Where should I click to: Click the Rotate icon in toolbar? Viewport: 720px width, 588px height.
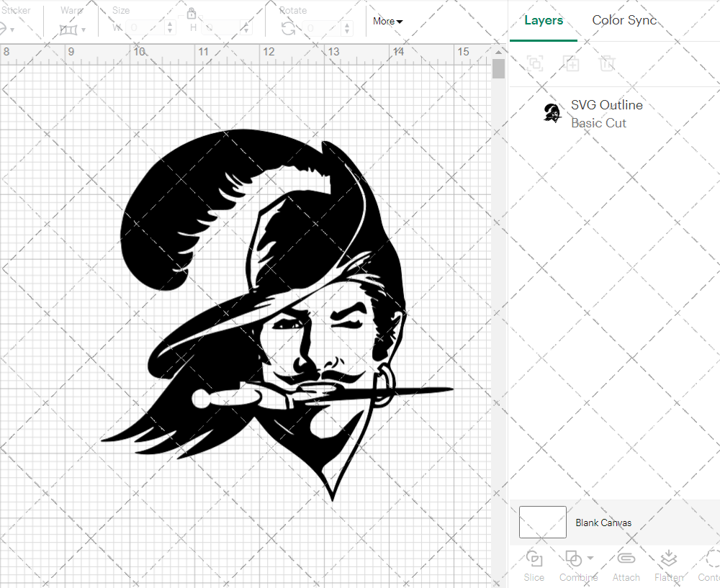287,29
